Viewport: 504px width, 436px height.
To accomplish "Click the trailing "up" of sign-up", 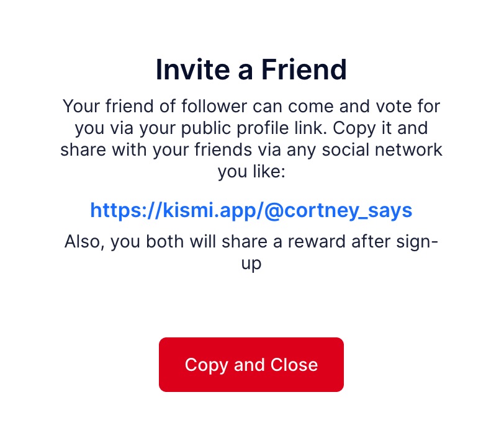I will 251,263.
